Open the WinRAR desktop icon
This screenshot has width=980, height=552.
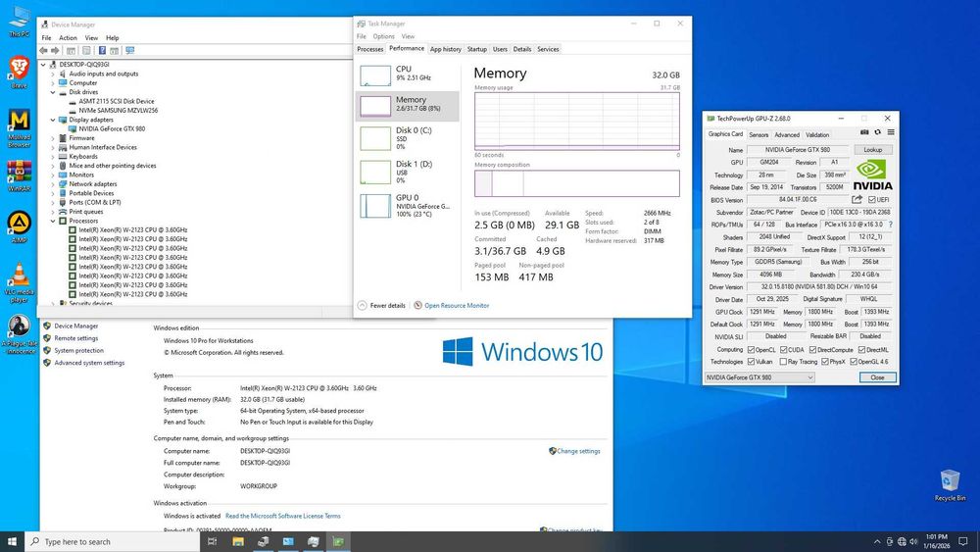[19, 176]
